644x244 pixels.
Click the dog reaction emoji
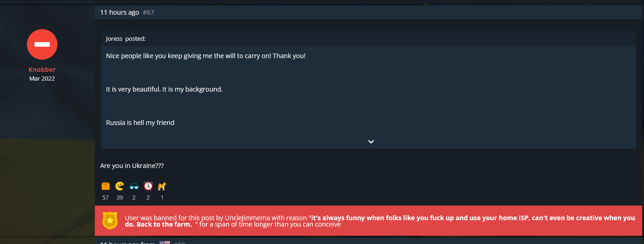(162, 186)
